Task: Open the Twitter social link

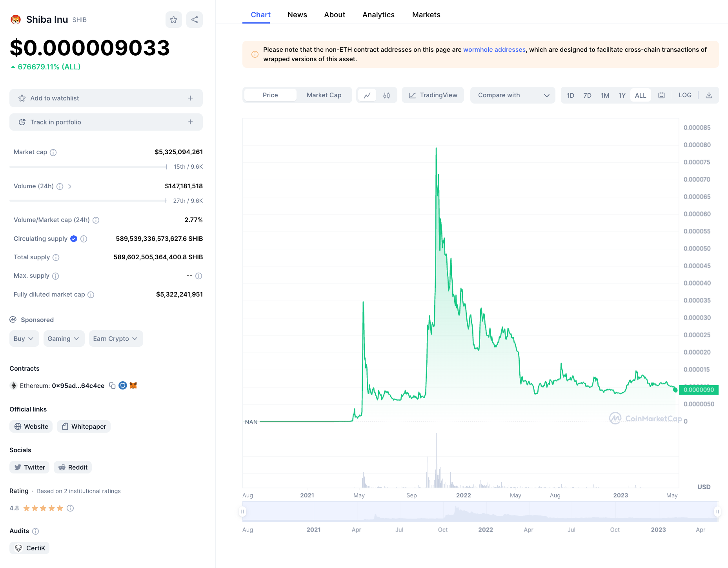Action: (29, 468)
